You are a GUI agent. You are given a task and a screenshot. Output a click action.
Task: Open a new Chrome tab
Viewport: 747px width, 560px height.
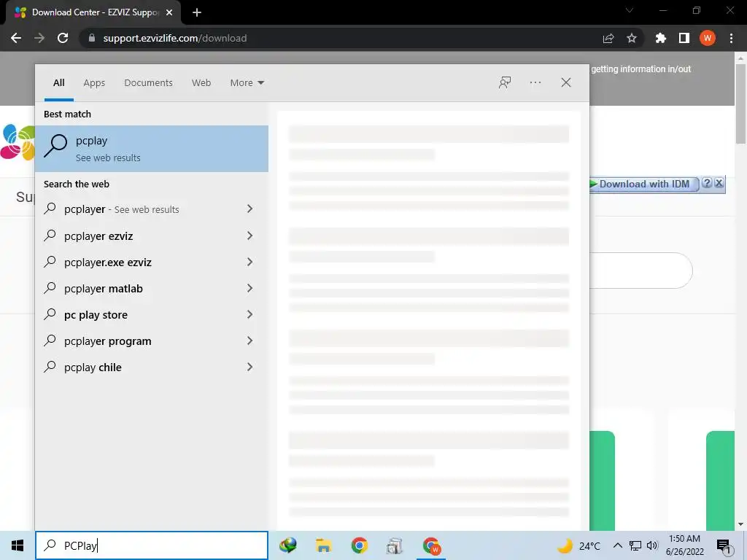click(197, 12)
